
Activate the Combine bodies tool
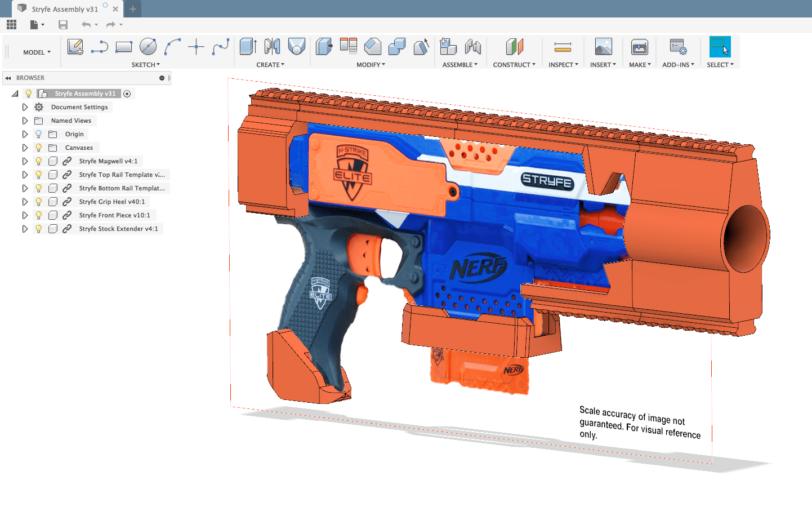pos(397,47)
